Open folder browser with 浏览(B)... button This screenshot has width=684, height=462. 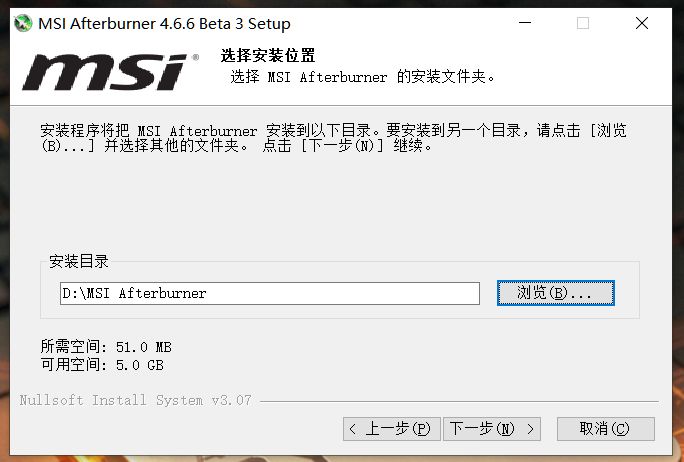click(x=556, y=293)
